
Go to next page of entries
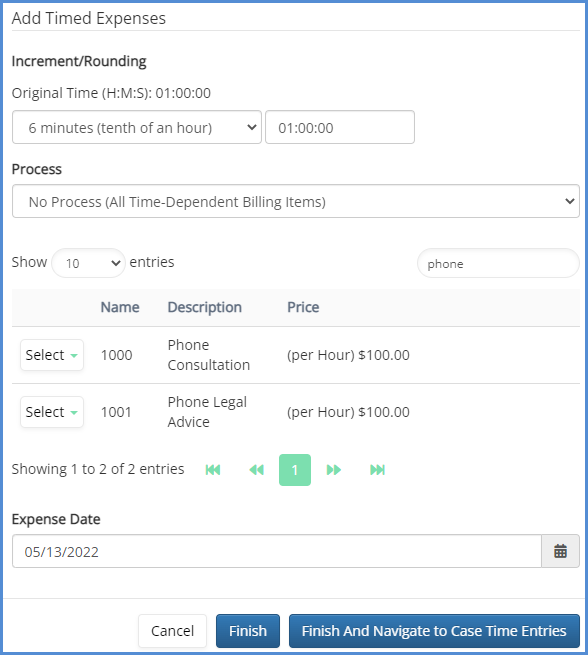click(x=333, y=470)
